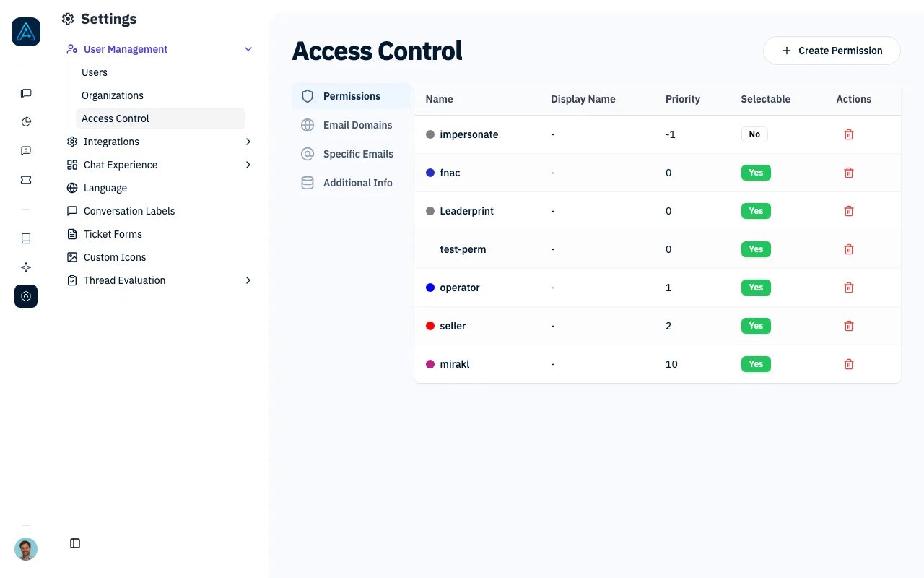Delete the mirakl permission via trash icon
The width and height of the screenshot is (924, 578).
[849, 364]
